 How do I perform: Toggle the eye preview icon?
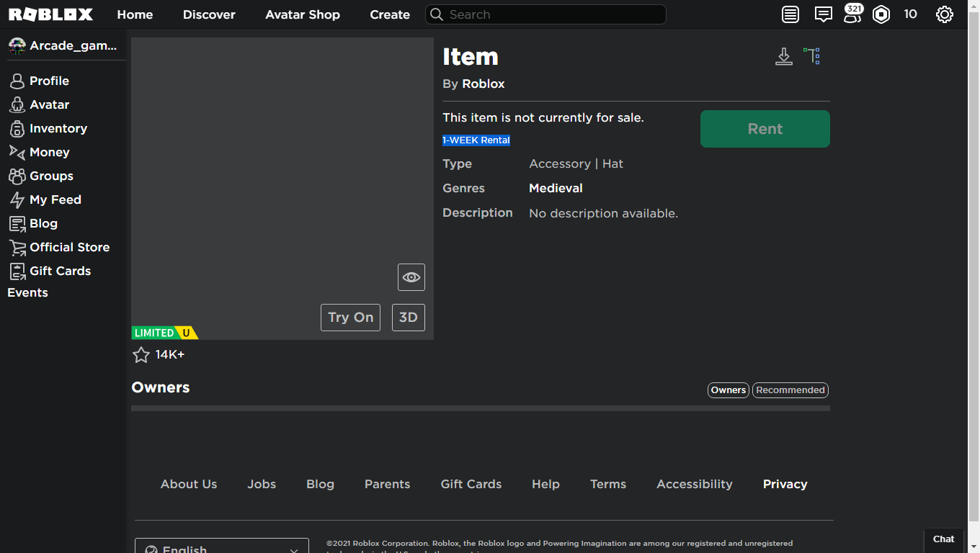(411, 277)
